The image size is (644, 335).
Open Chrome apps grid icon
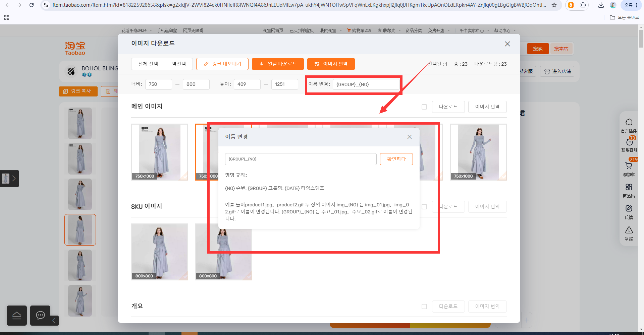(x=7, y=17)
